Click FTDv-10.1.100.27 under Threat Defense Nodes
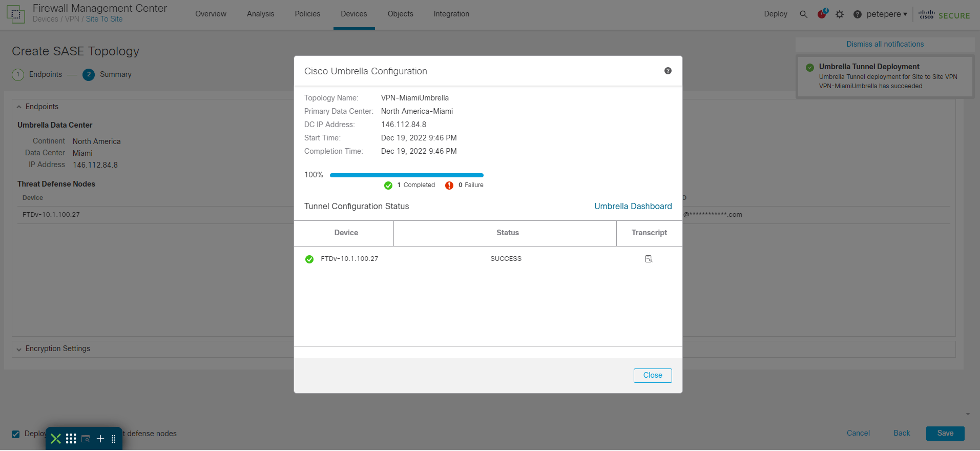980x451 pixels. [51, 215]
